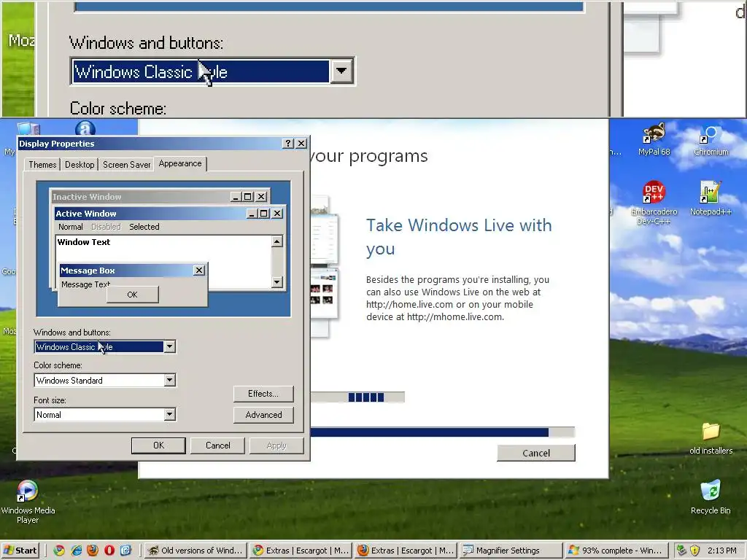
Task: Click the preview scrollbar down arrow
Action: [x=277, y=282]
